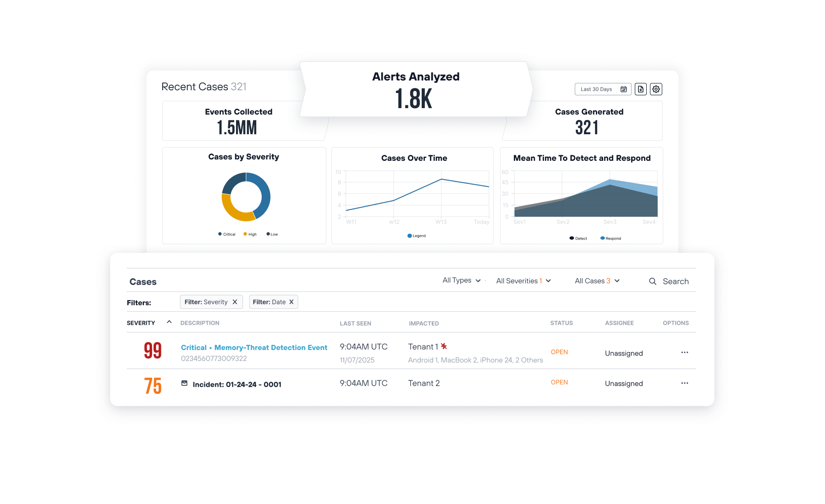Open the options ellipsis for Incident 01-24-24
This screenshot has width=825, height=504.
click(684, 383)
